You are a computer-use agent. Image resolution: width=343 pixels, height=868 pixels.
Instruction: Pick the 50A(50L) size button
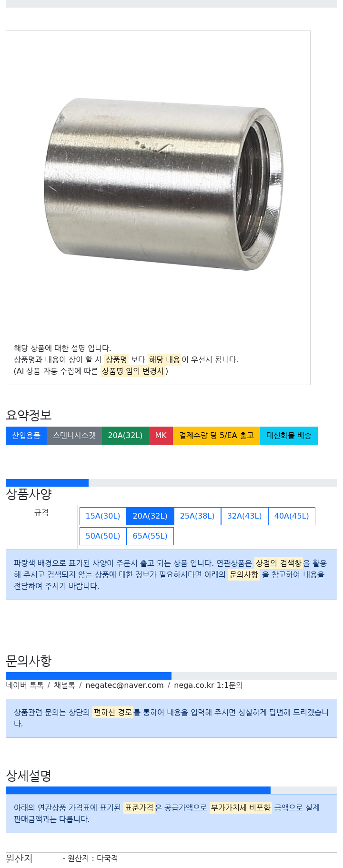103,536
